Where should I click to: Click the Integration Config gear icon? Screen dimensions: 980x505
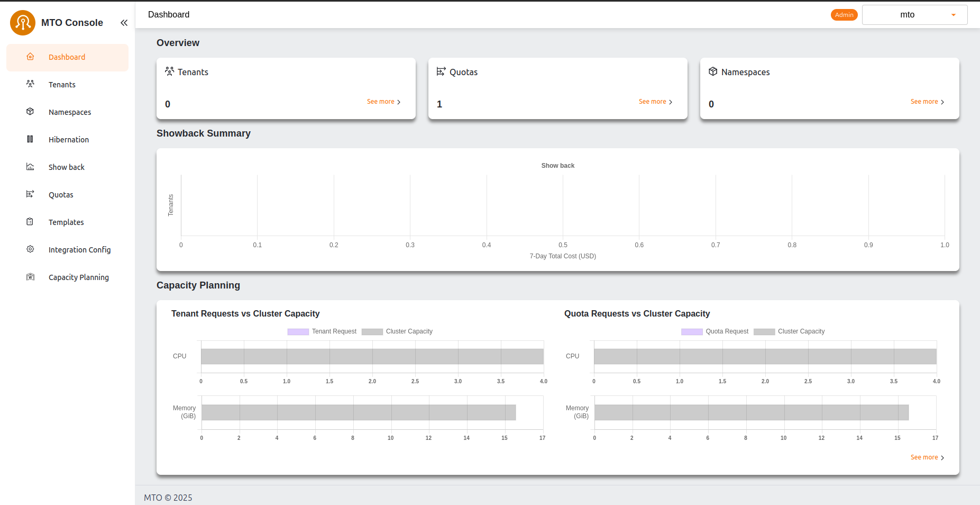(30, 249)
